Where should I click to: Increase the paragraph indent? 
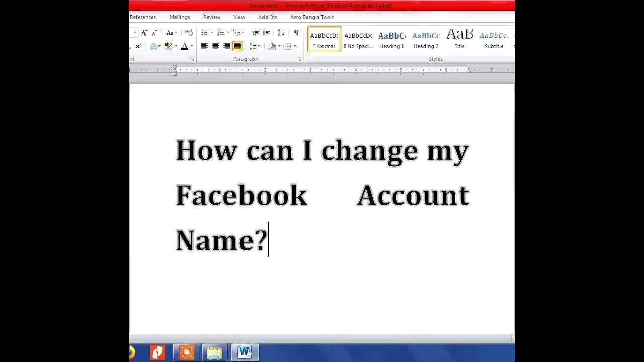pos(266,33)
